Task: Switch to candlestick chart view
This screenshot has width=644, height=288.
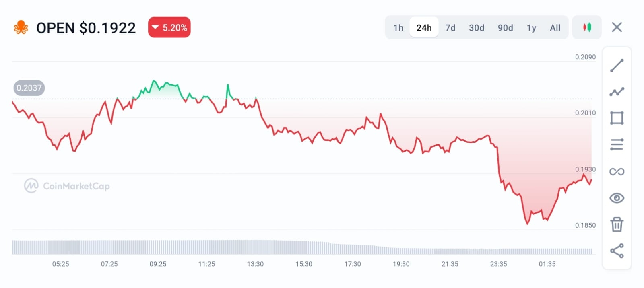Action: pyautogui.click(x=587, y=27)
